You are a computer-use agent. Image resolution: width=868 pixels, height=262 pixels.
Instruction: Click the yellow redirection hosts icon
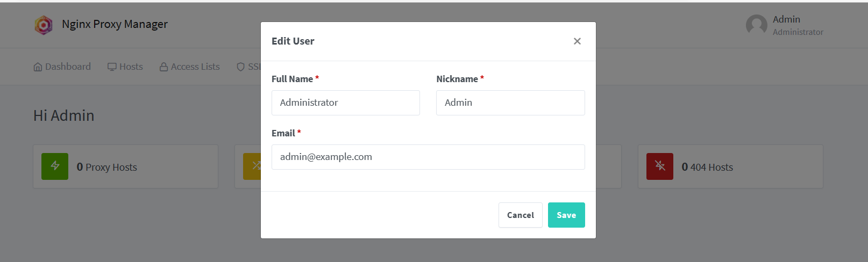tap(252, 166)
